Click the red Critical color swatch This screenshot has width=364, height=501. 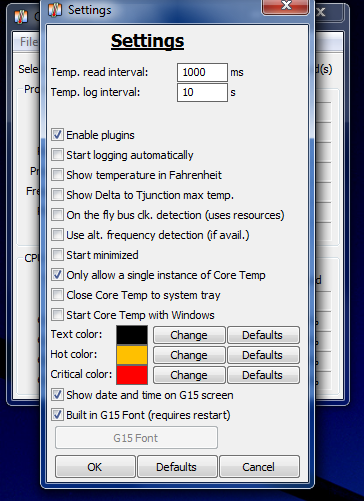(x=132, y=375)
